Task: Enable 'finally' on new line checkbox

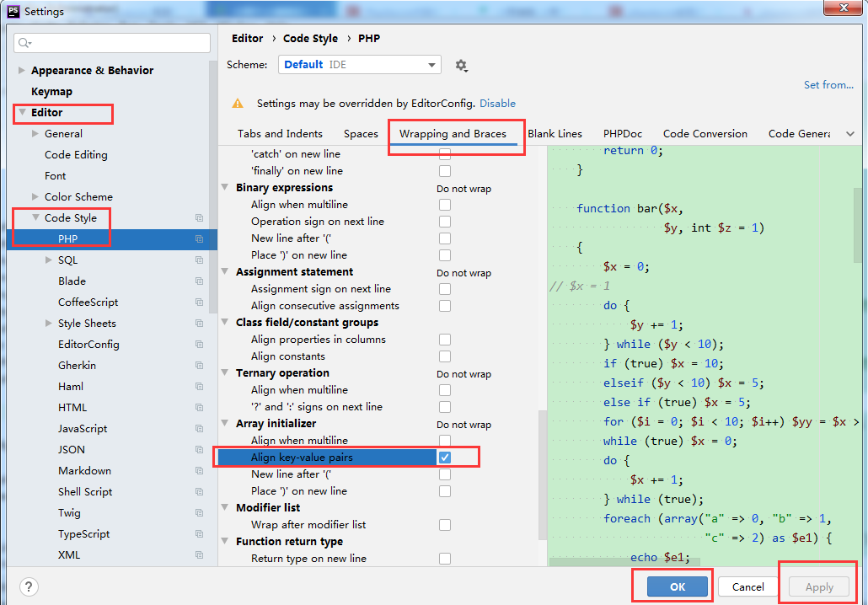Action: [x=444, y=171]
